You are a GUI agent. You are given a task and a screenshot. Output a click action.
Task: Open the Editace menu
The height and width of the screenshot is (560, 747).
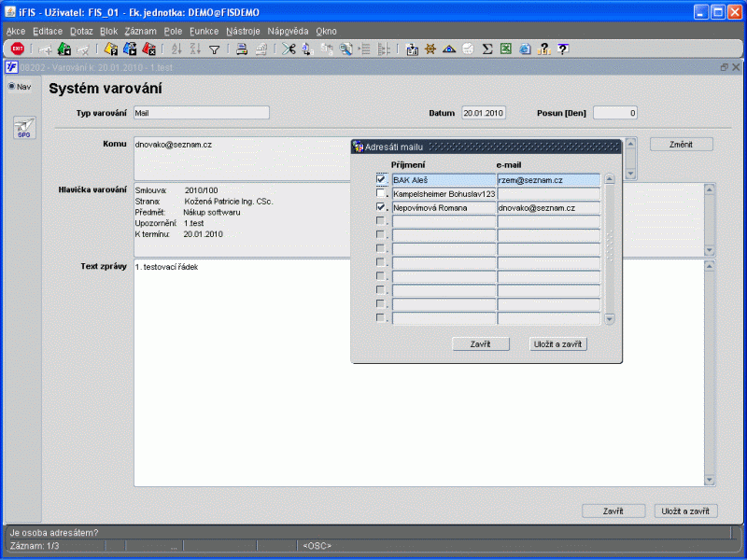tap(48, 32)
